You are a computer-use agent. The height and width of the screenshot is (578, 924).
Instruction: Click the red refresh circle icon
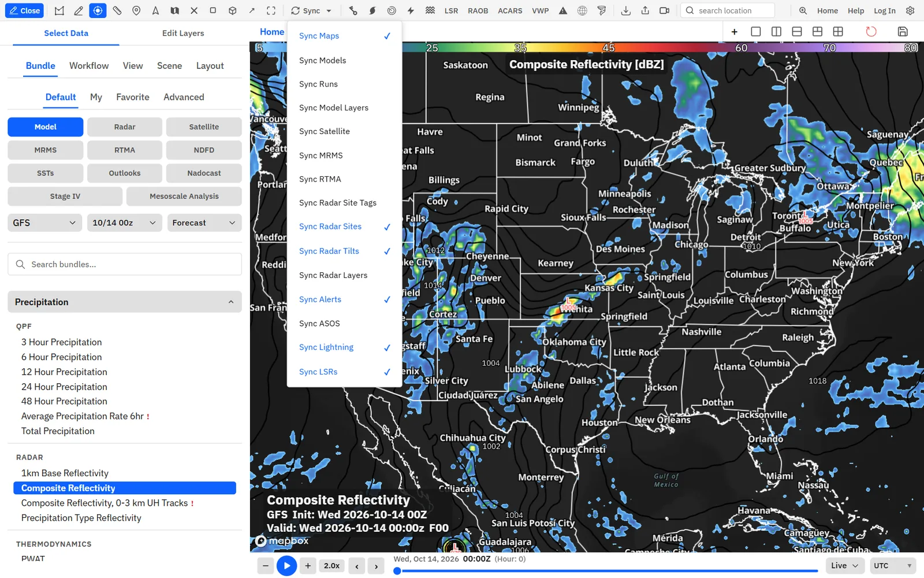[871, 31]
